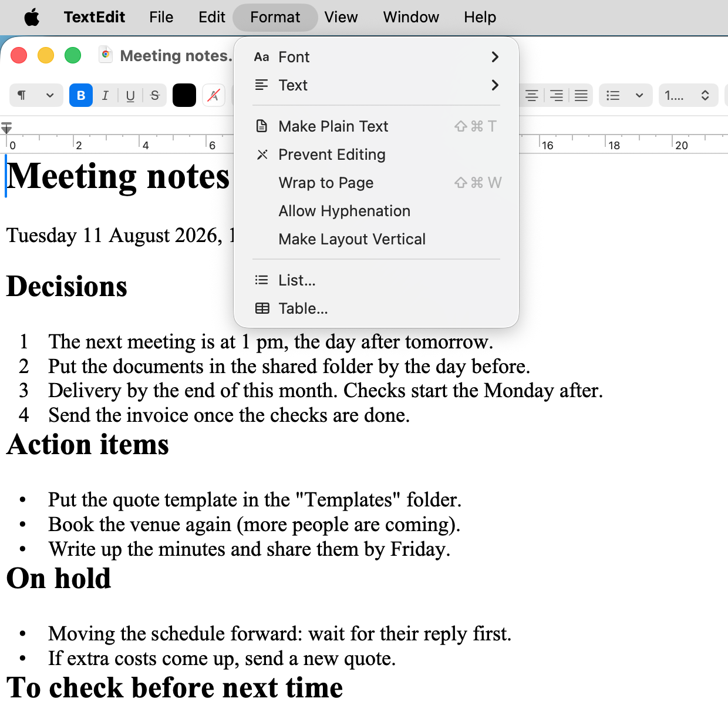
Task: Choose Make Plain Text
Action: tap(376, 126)
